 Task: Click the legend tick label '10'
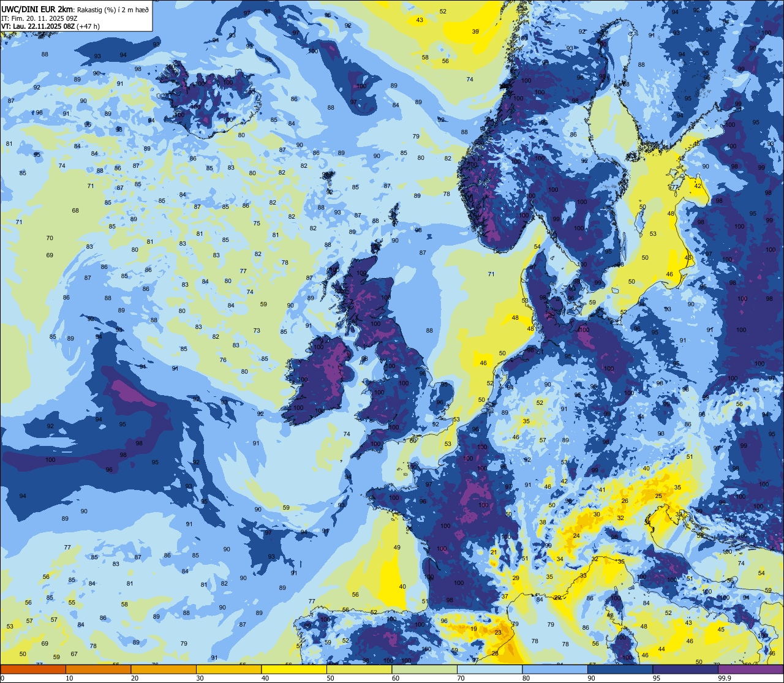tap(70, 678)
